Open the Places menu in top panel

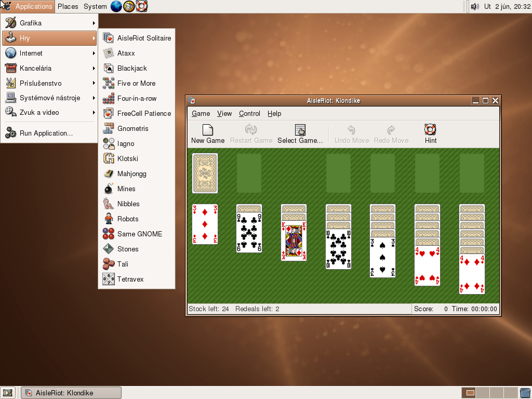coord(68,6)
